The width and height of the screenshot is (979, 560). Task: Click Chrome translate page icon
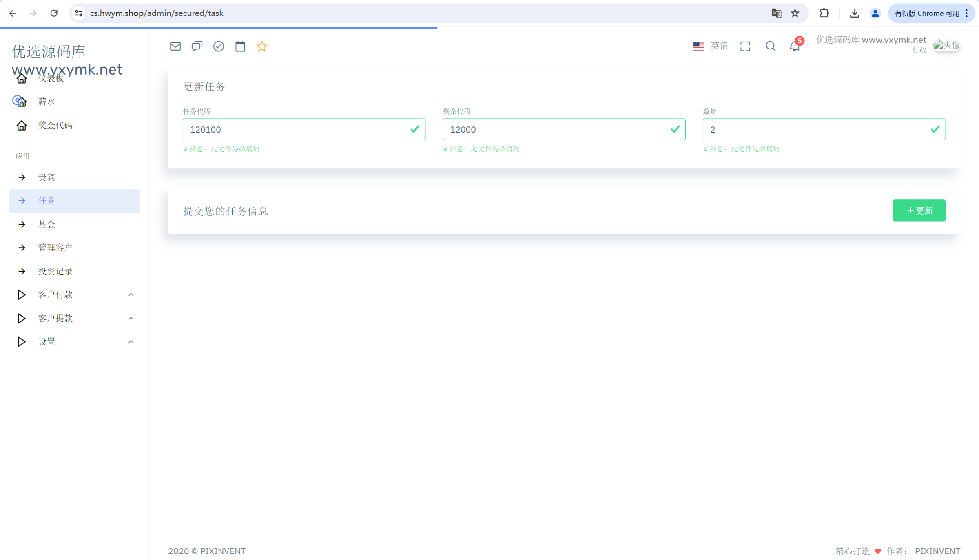tap(776, 13)
